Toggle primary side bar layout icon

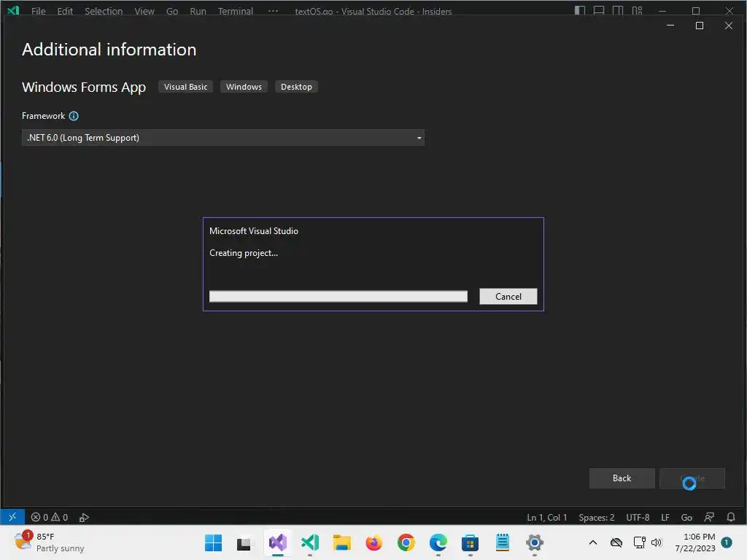(x=580, y=10)
